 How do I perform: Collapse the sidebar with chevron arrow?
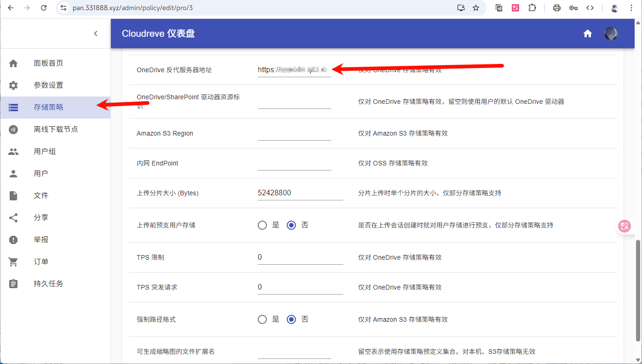click(96, 34)
